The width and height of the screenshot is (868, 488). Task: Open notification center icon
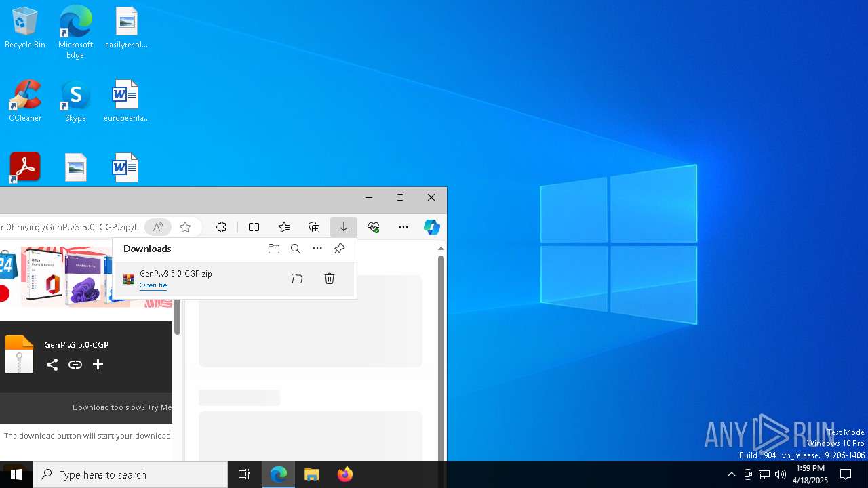pos(846,474)
